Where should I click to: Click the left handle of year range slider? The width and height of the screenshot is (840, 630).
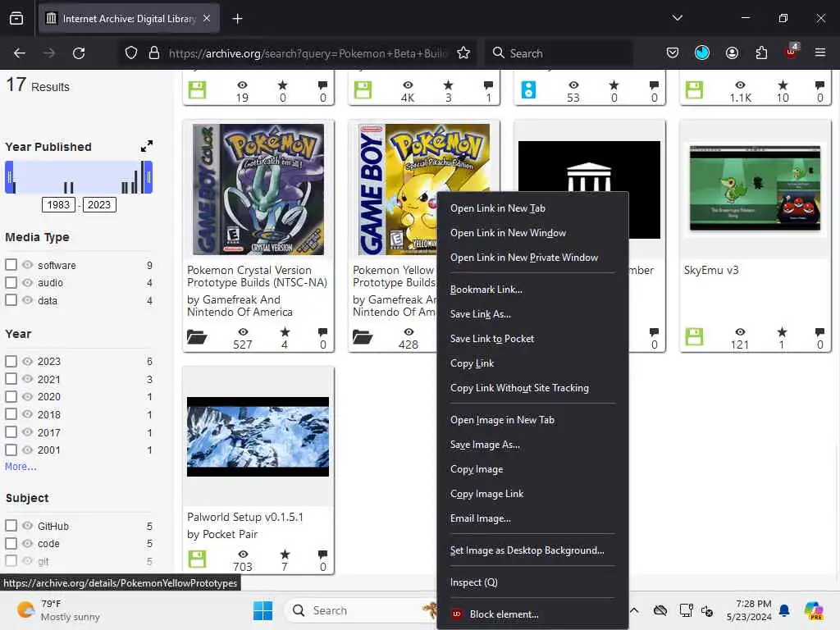9,177
